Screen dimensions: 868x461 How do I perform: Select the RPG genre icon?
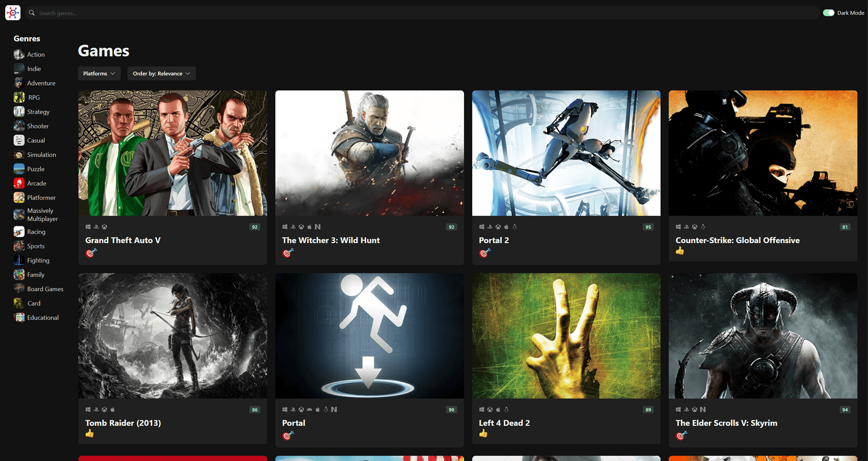tap(19, 97)
